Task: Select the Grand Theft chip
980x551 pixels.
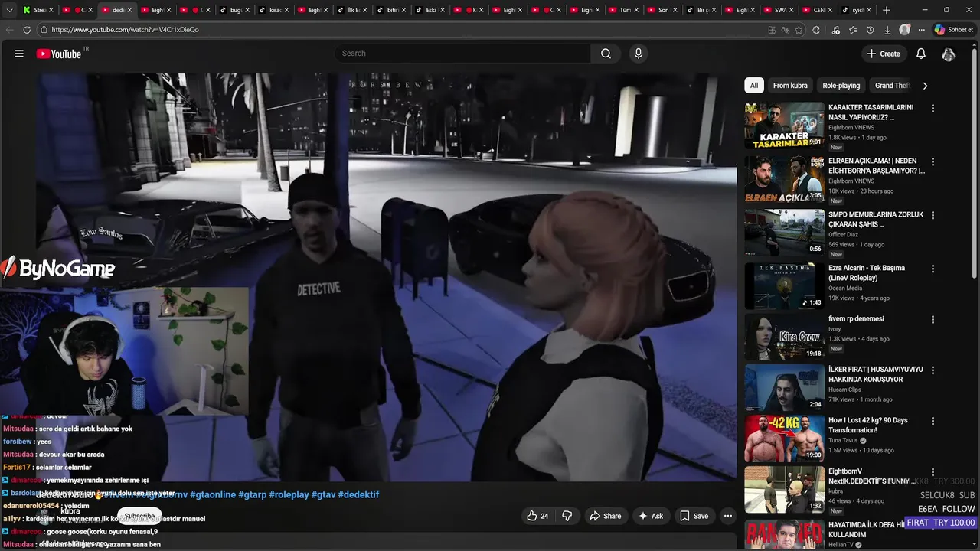Action: pyautogui.click(x=892, y=86)
